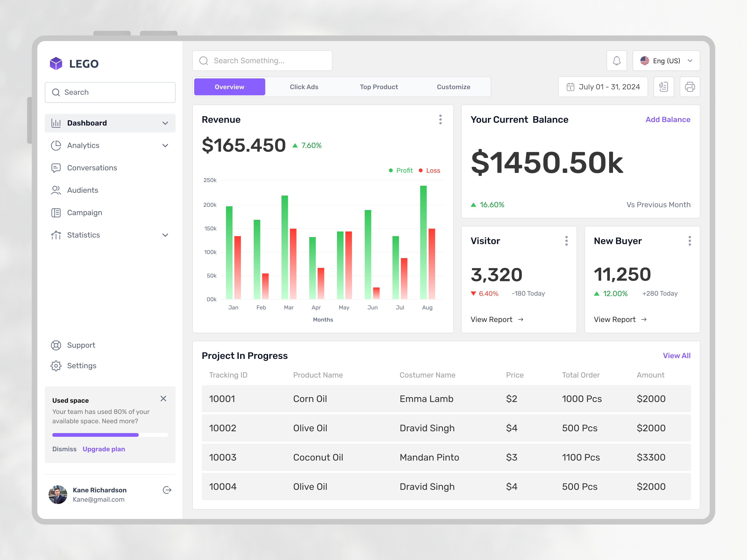The height and width of the screenshot is (560, 747).
Task: Click the US flag icon
Action: click(x=645, y=61)
